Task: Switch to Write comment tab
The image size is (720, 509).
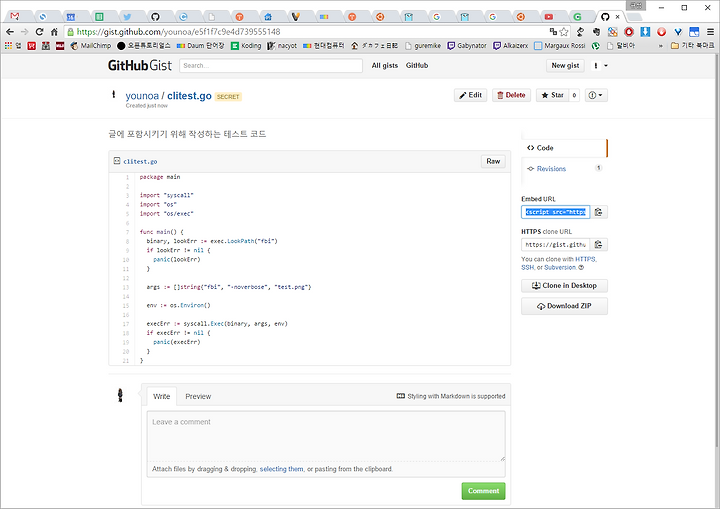Action: (x=162, y=396)
